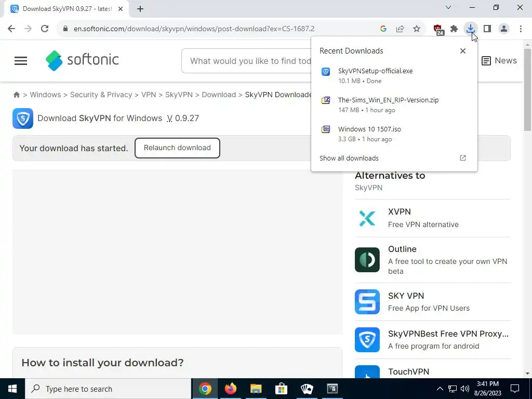Open the Softonic hamburger menu
Image resolution: width=532 pixels, height=399 pixels.
point(21,61)
